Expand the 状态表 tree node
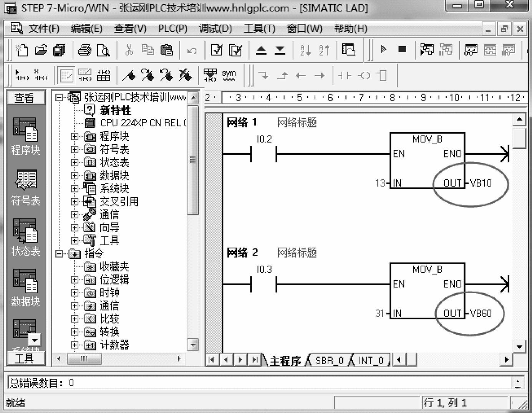This screenshot has width=532, height=413. (x=75, y=162)
